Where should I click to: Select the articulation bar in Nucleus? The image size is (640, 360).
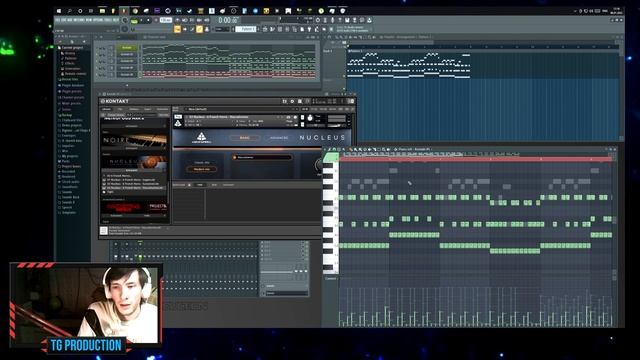click(262, 157)
